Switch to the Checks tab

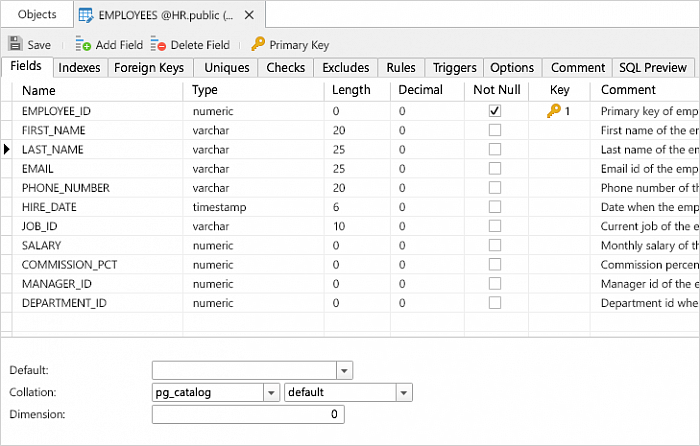click(x=286, y=68)
